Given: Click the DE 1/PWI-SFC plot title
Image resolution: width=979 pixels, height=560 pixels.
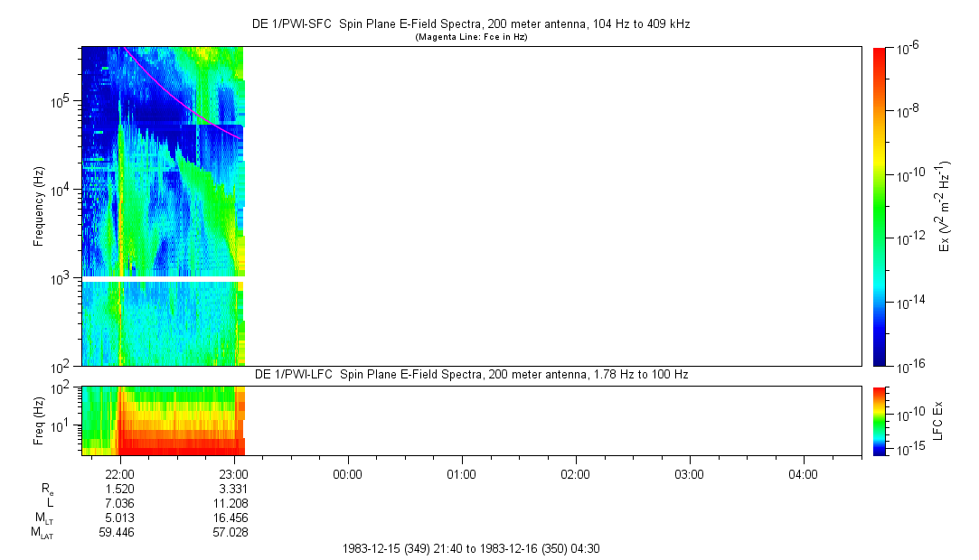Looking at the screenshot, I should (x=470, y=24).
